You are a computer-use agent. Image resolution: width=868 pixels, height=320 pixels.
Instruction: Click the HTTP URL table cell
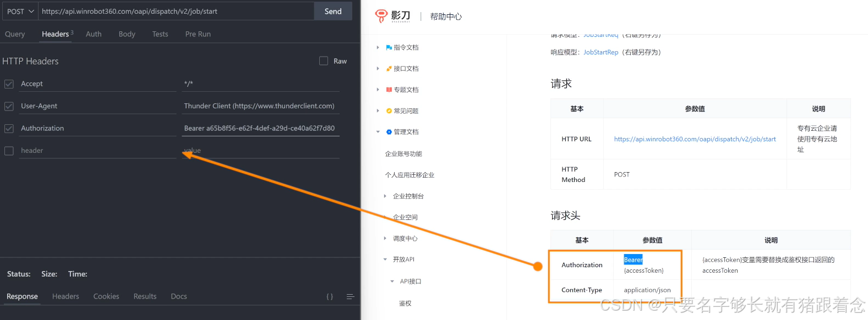pos(577,139)
